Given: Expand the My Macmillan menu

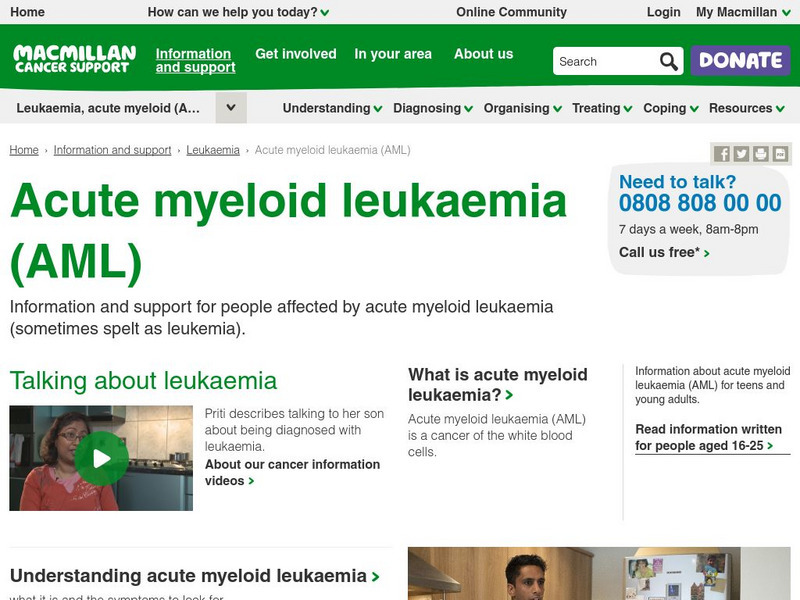Looking at the screenshot, I should click(743, 12).
